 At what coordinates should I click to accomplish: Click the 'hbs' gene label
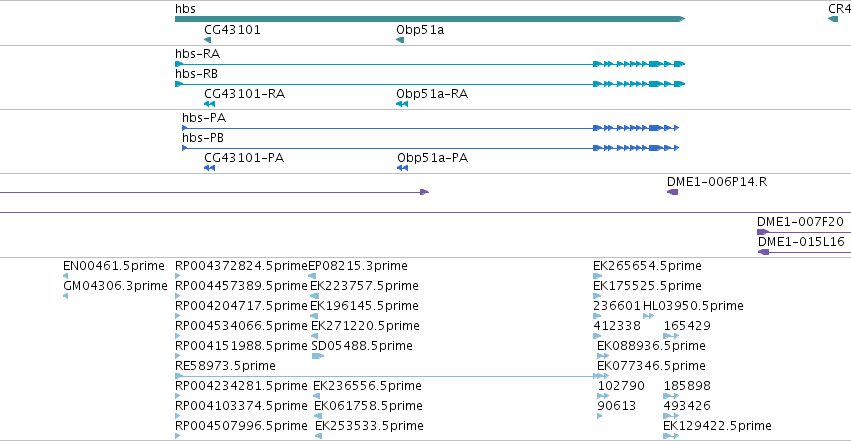click(x=185, y=9)
